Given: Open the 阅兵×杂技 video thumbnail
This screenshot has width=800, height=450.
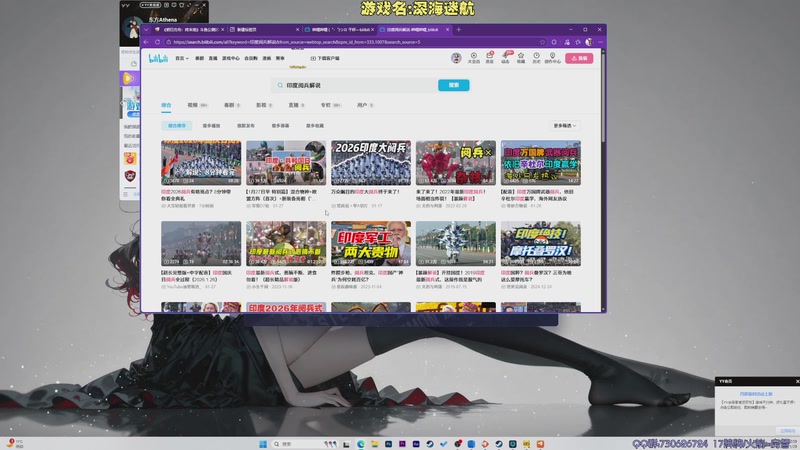Looking at the screenshot, I should click(x=456, y=163).
